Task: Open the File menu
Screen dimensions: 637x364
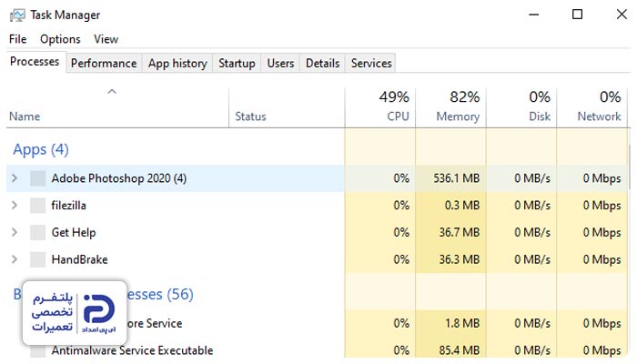Action: pyautogui.click(x=18, y=39)
